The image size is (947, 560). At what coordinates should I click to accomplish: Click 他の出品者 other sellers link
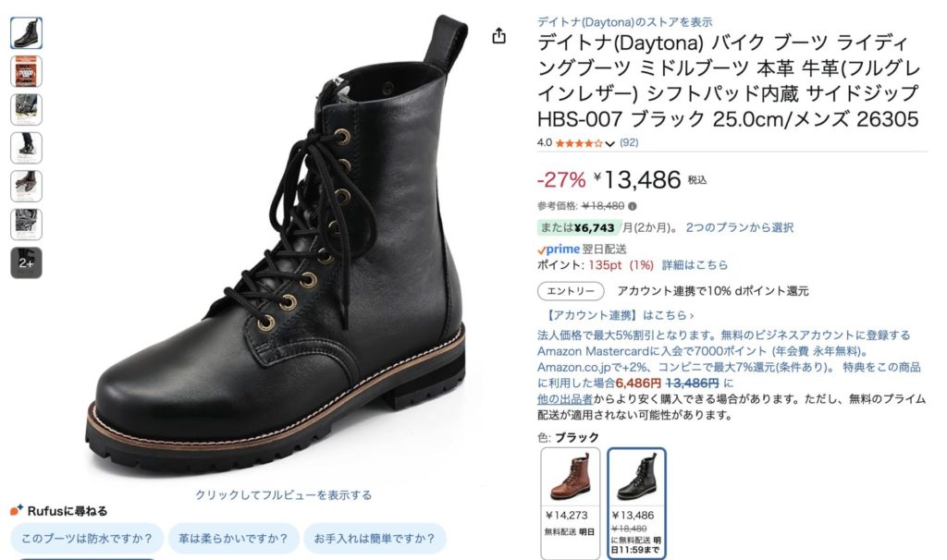tap(565, 399)
